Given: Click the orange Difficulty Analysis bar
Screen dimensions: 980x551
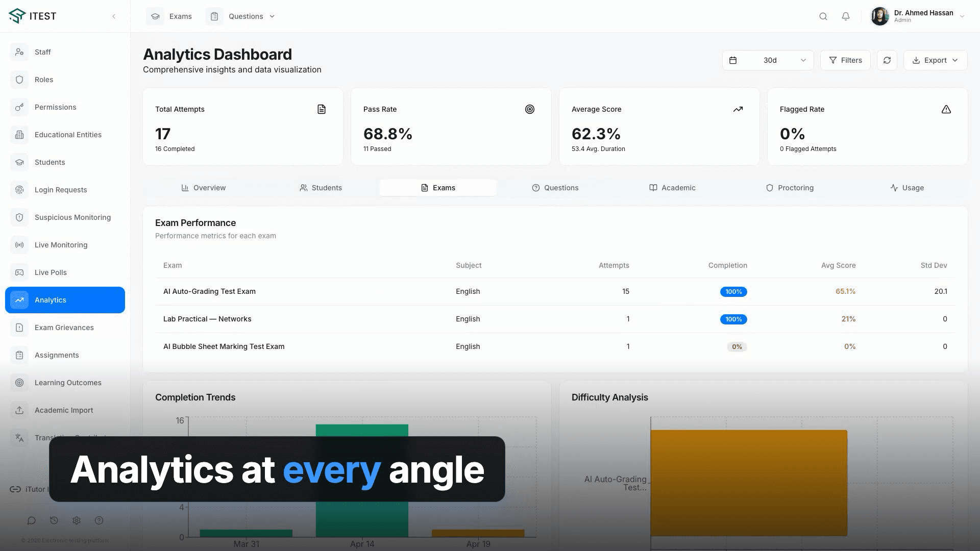Looking at the screenshot, I should [x=749, y=483].
